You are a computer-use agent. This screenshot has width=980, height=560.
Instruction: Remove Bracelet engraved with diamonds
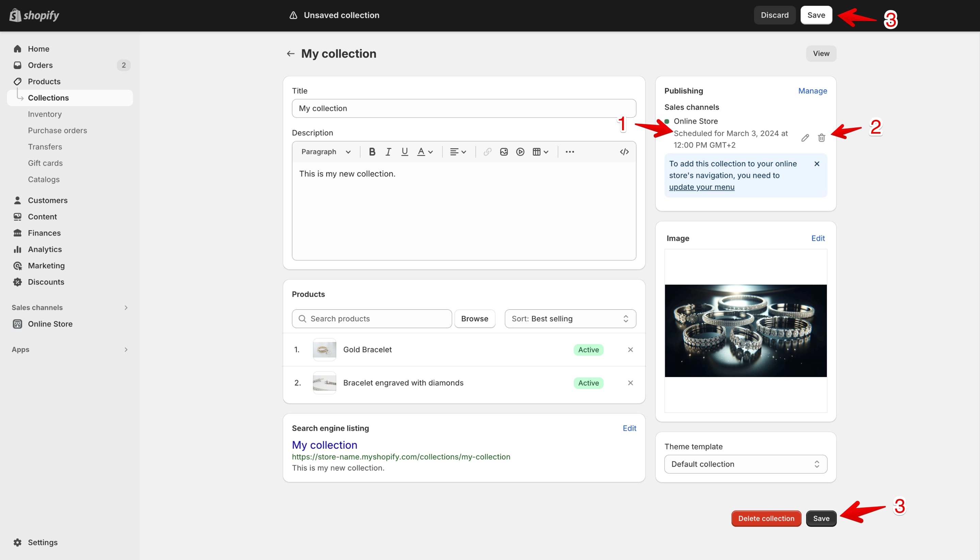pyautogui.click(x=631, y=383)
